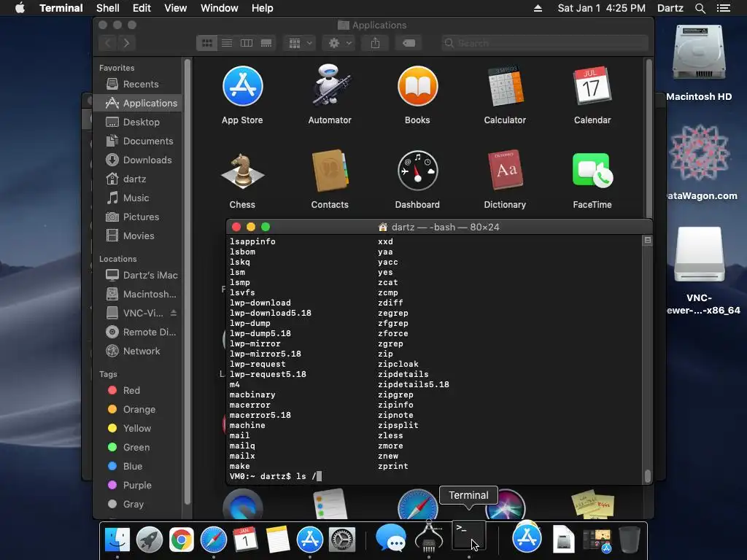This screenshot has height=560, width=747.
Task: Open Messages from the Dock
Action: click(x=391, y=539)
